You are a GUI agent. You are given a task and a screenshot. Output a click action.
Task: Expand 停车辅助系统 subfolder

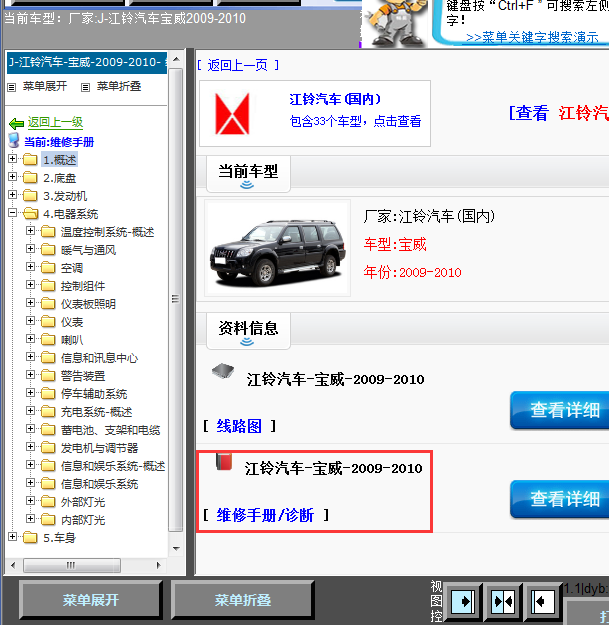[30, 393]
